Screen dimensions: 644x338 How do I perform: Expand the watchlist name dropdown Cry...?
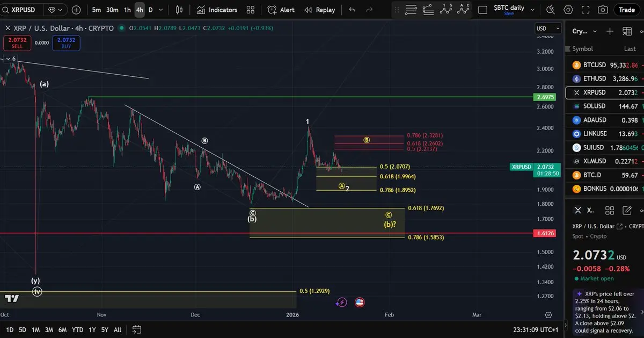point(583,31)
